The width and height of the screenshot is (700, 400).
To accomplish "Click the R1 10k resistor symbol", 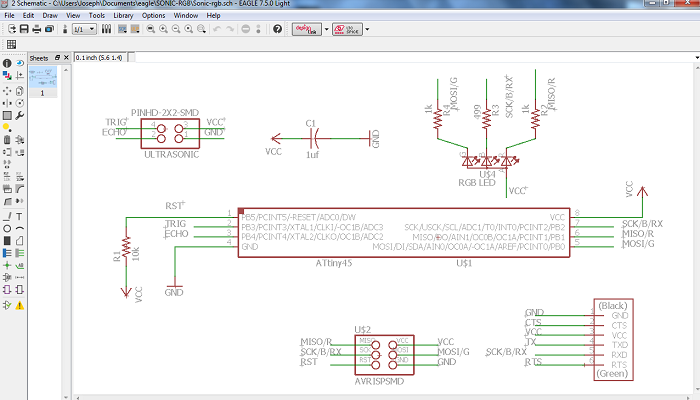I will click(126, 248).
